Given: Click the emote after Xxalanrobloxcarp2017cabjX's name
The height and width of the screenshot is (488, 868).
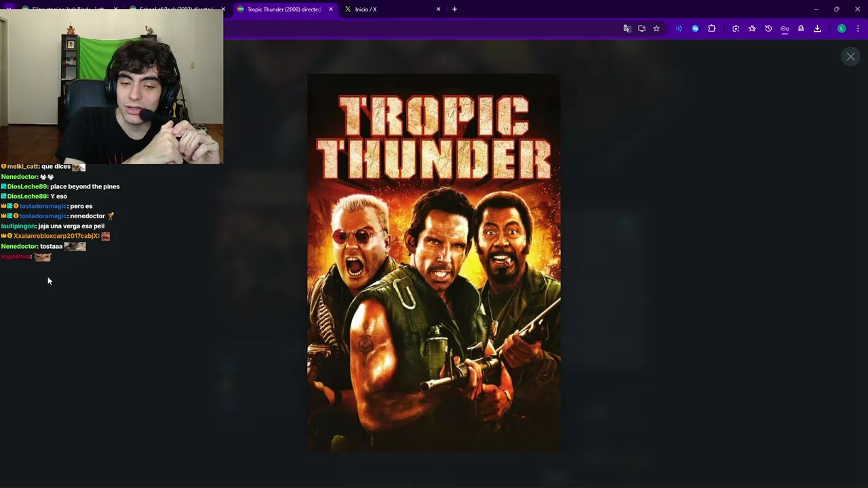Looking at the screenshot, I should [x=105, y=236].
